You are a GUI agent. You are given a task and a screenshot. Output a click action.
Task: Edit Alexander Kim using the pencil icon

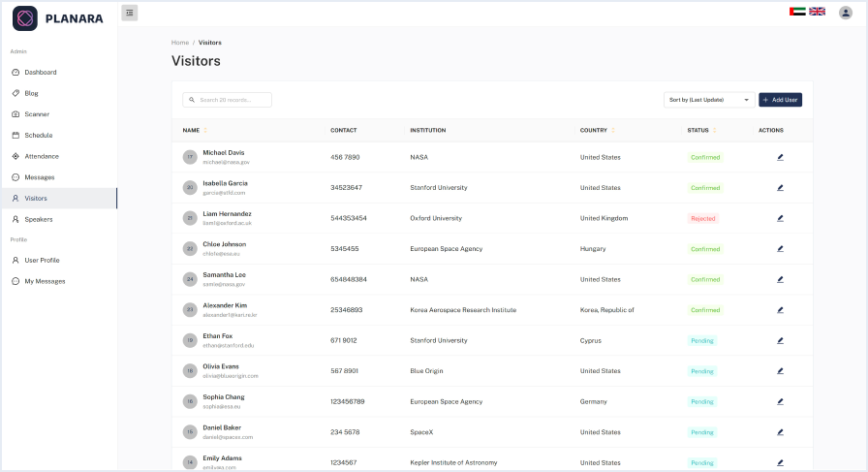tap(780, 310)
